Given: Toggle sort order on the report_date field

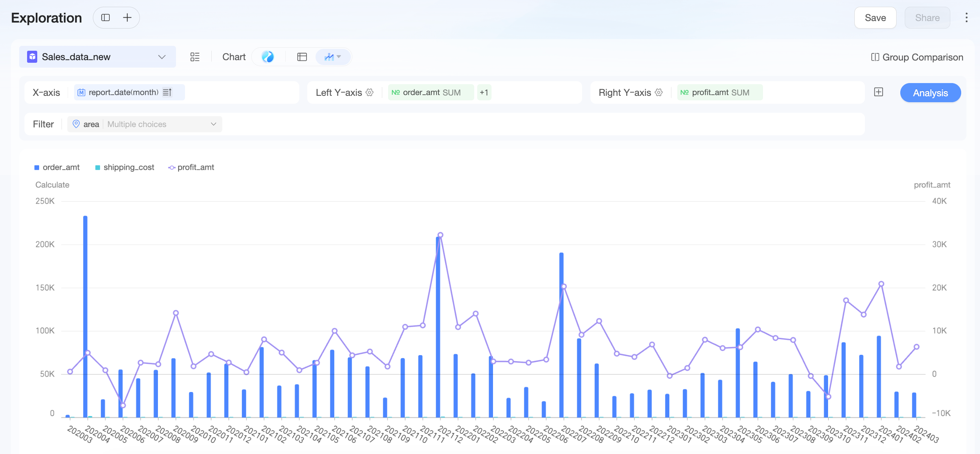Looking at the screenshot, I should 167,92.
